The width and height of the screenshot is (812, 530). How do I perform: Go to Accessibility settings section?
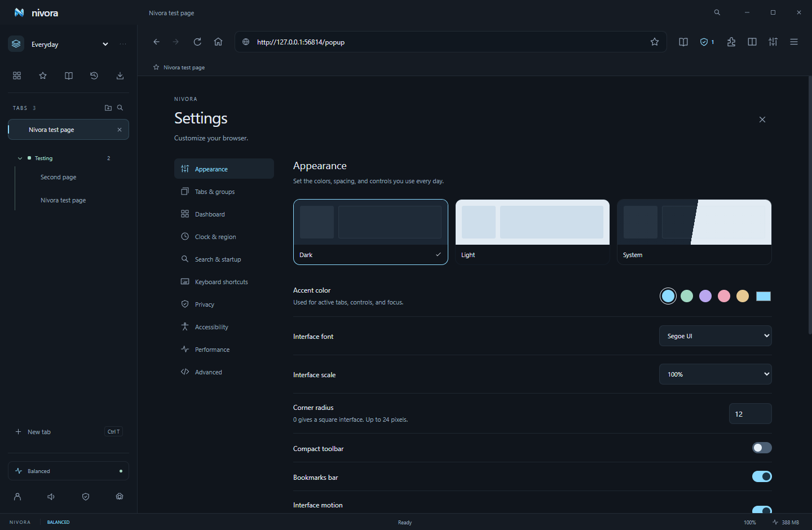pyautogui.click(x=224, y=327)
